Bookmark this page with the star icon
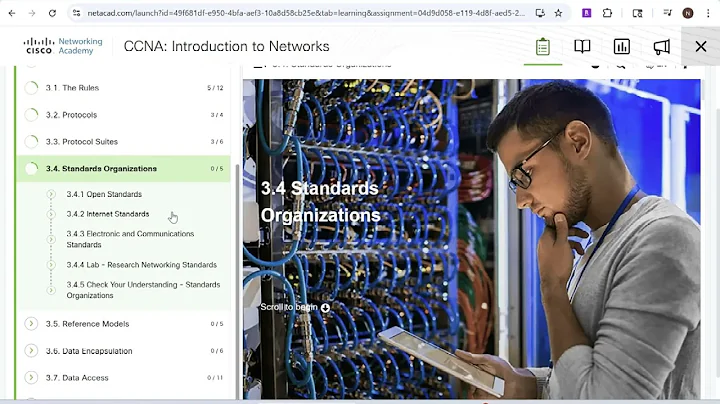 pyautogui.click(x=558, y=13)
